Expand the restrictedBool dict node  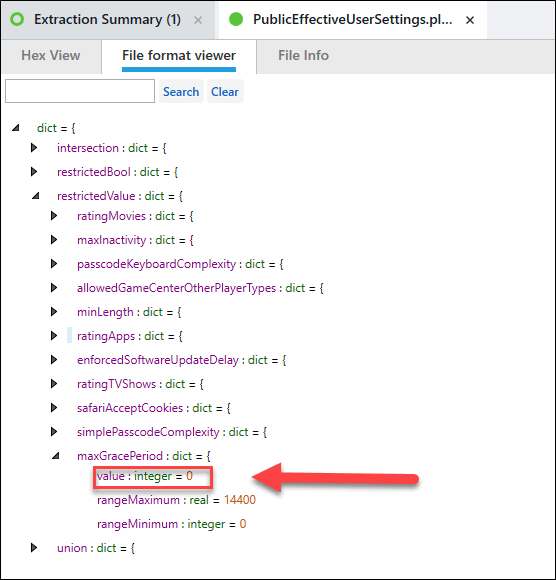[x=34, y=172]
